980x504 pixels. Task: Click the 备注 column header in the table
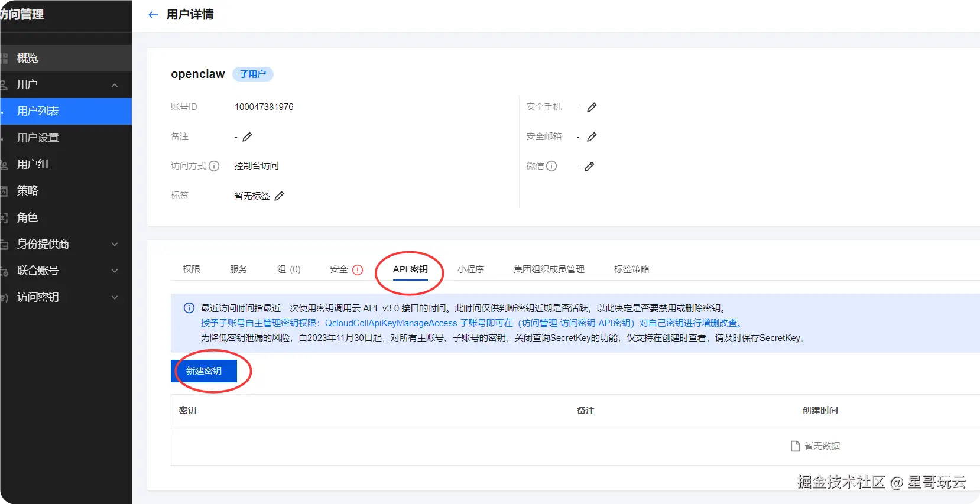point(586,411)
